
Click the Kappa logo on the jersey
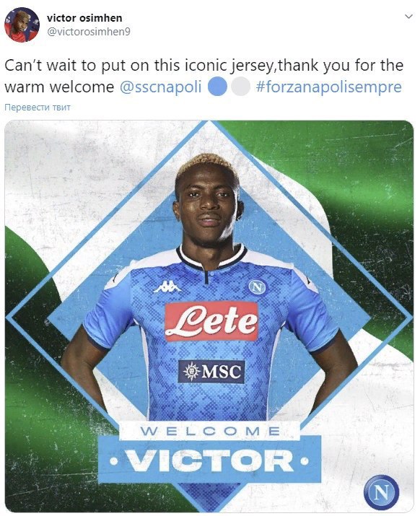pos(167,287)
